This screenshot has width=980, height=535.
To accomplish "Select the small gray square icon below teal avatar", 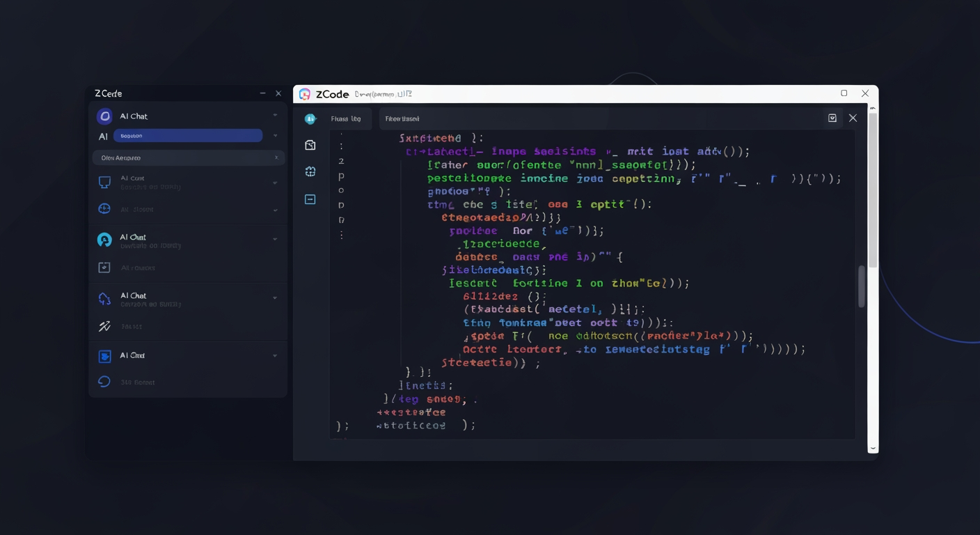I will tap(104, 267).
